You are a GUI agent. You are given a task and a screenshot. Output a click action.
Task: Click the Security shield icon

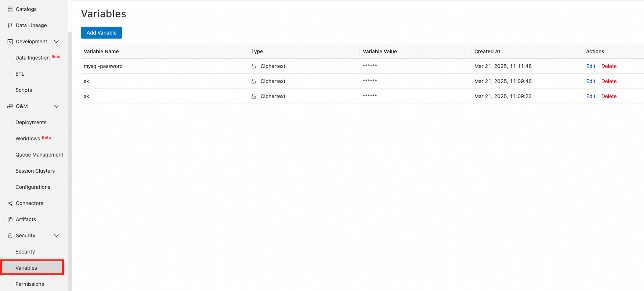(x=10, y=236)
